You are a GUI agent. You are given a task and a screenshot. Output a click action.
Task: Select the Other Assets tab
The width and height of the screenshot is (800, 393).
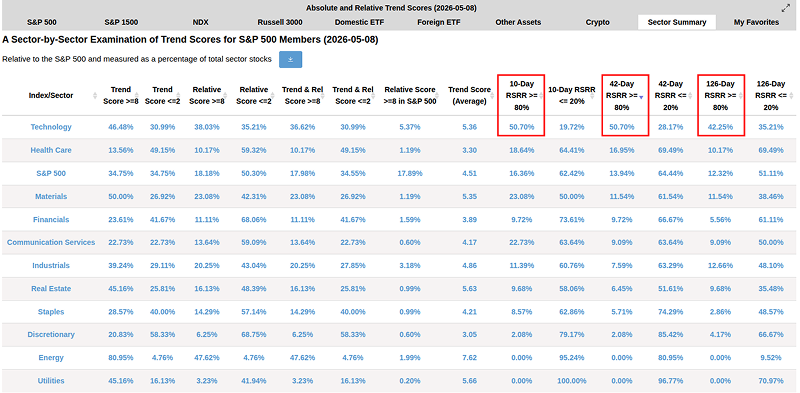click(x=518, y=22)
